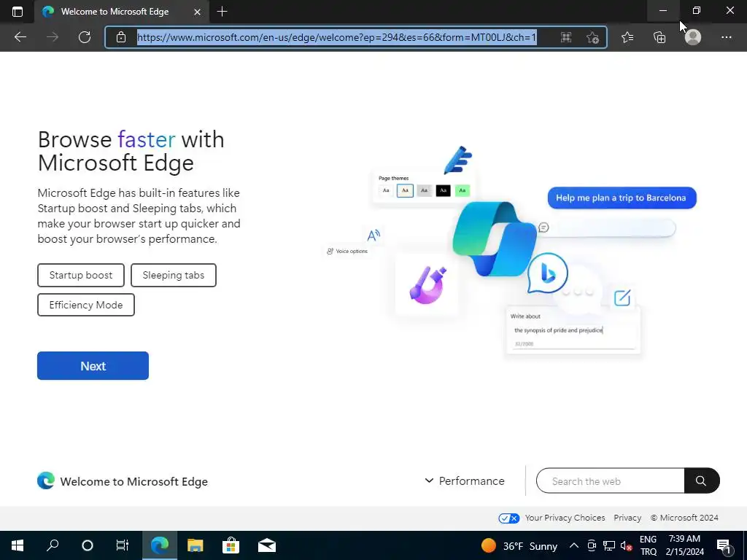The height and width of the screenshot is (560, 747).
Task: Click the purple paintbrush Designer icon
Action: 427,285
